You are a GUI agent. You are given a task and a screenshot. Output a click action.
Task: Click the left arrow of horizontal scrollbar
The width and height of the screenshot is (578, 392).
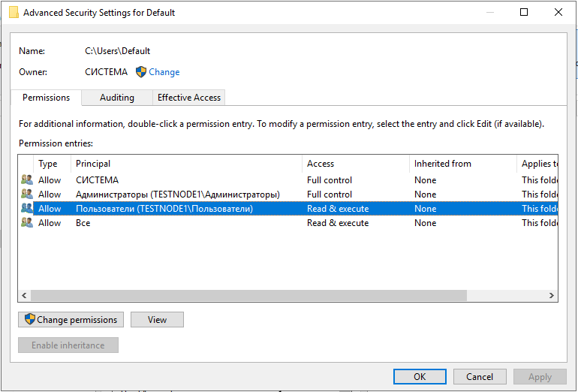point(24,295)
